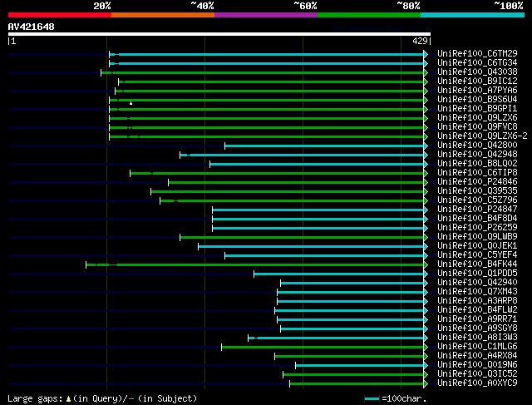Open hit UniRef100_C6TM29

477,53
